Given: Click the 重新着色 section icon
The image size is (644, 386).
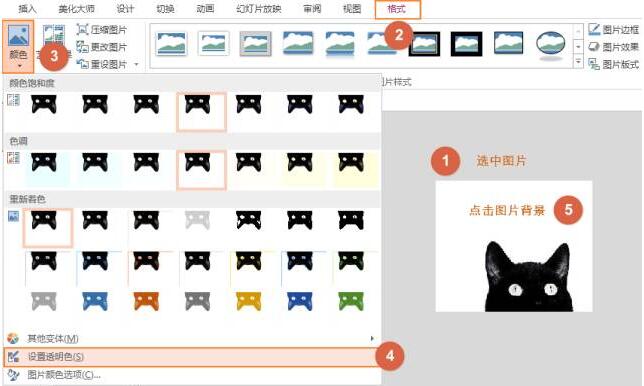Looking at the screenshot, I should [13, 216].
